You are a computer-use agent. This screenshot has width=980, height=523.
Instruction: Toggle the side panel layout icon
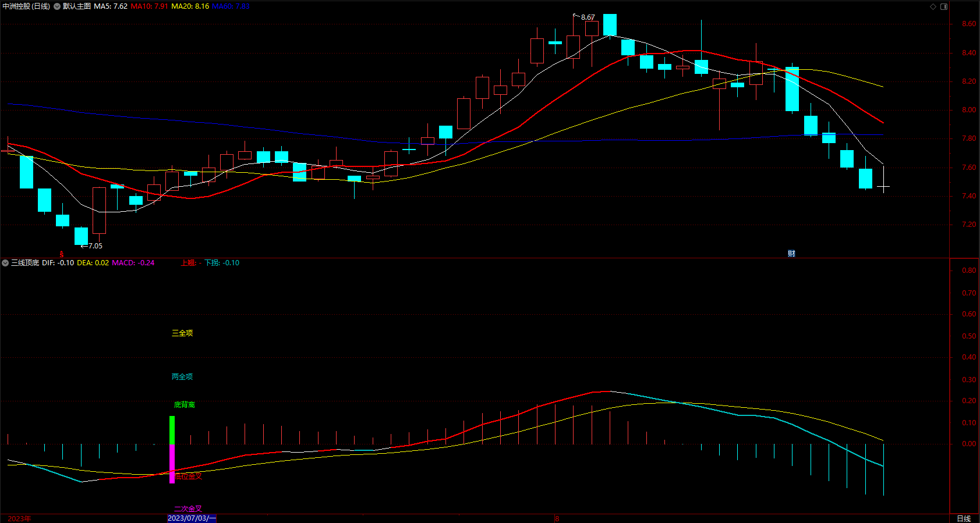[944, 6]
